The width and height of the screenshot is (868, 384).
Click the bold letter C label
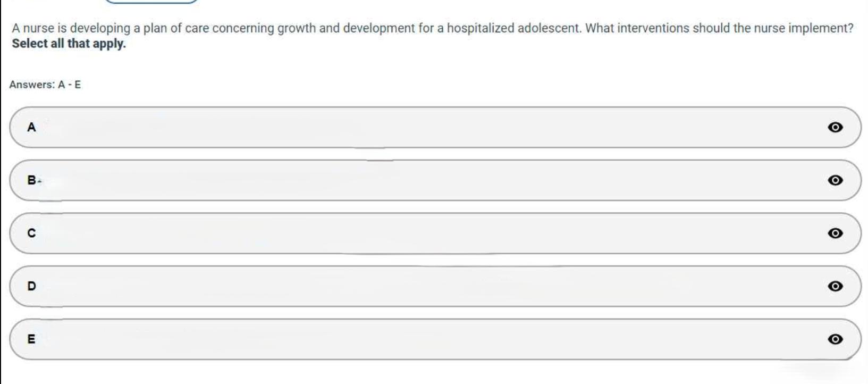pos(31,233)
